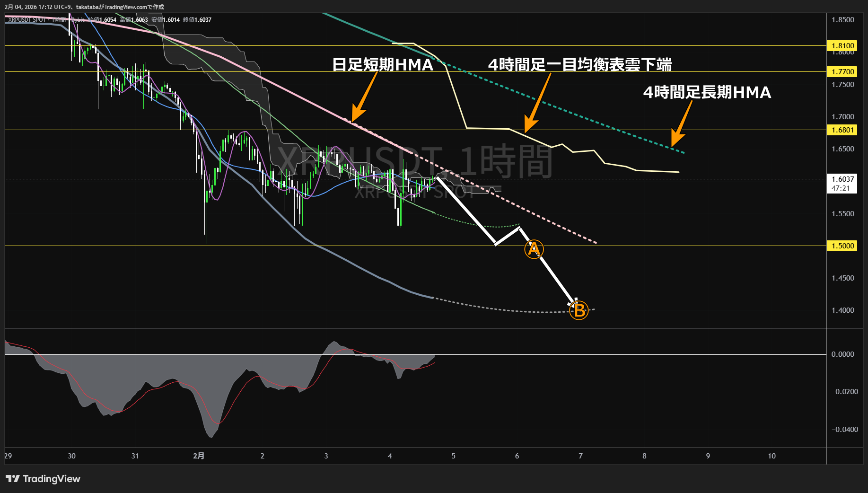
Task: Select the 日足短期HMA text annotation
Action: (382, 65)
